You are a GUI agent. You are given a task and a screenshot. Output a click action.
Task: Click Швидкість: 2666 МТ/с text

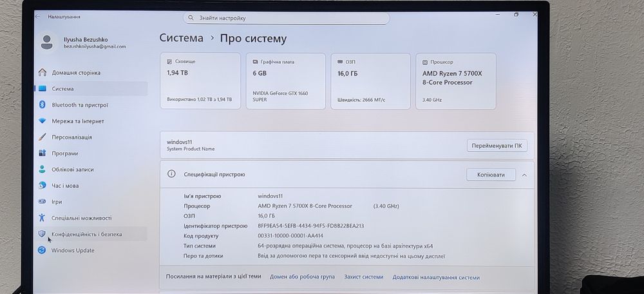(x=361, y=100)
